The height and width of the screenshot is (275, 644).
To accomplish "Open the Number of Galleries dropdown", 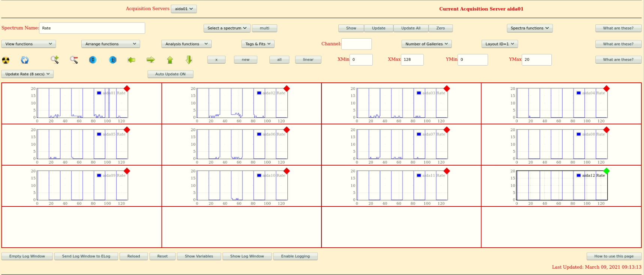I will tap(426, 44).
